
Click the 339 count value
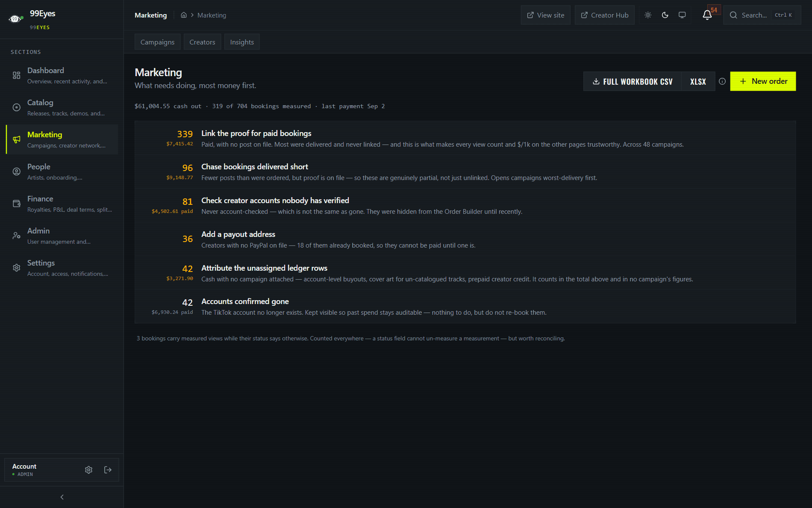[185, 134]
